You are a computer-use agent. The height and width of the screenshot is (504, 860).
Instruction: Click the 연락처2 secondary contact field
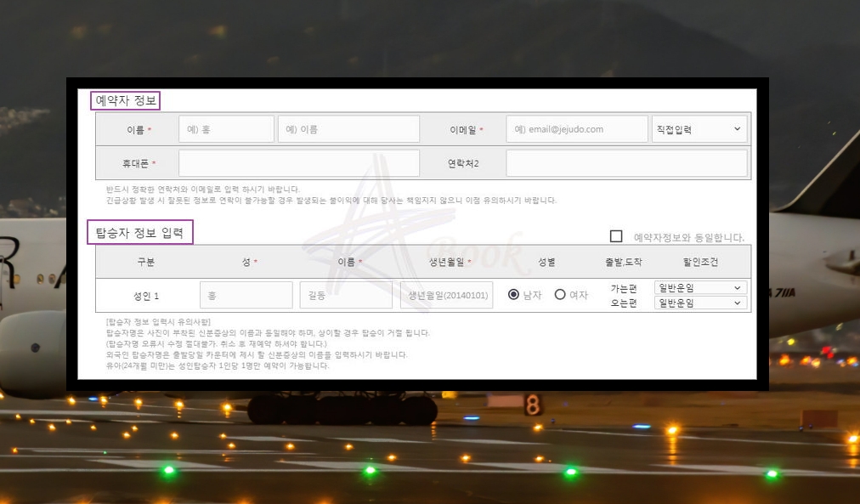pos(626,163)
